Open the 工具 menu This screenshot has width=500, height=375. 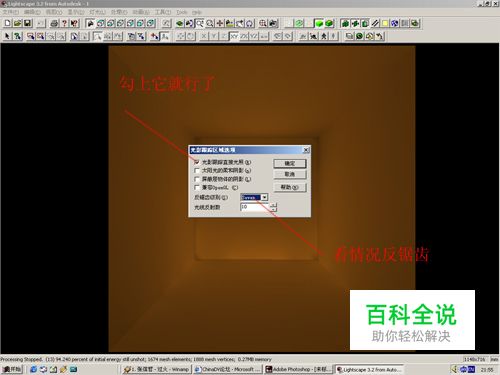pos(163,12)
